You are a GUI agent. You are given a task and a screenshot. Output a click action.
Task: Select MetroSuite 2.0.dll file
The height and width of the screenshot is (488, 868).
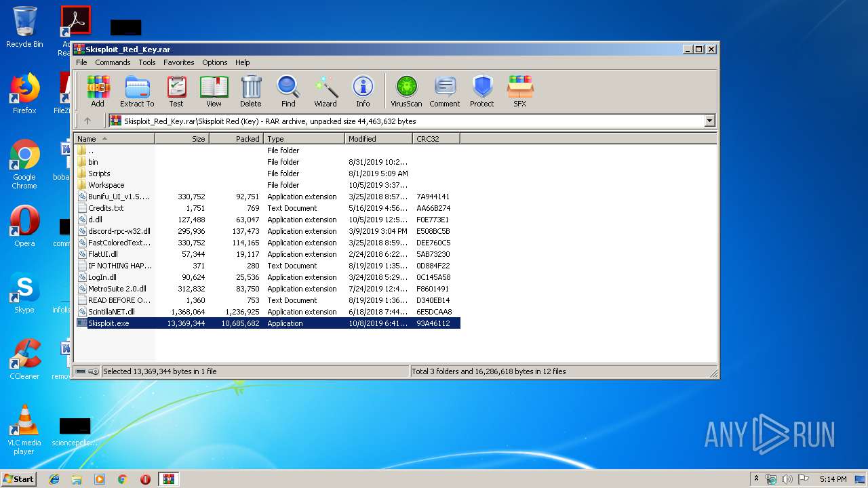(267, 289)
